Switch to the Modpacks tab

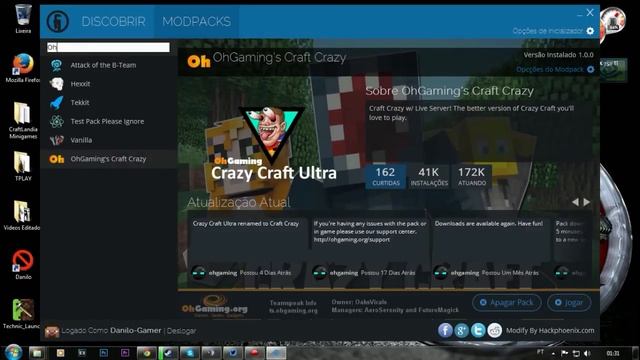pyautogui.click(x=196, y=22)
